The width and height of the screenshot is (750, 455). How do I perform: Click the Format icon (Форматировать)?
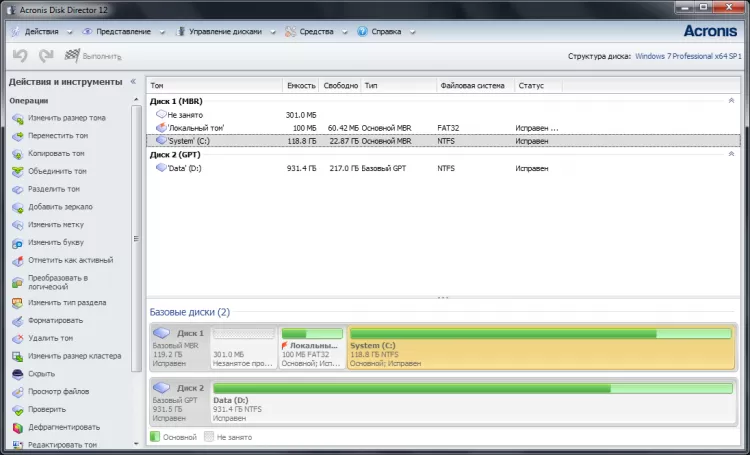(18, 321)
